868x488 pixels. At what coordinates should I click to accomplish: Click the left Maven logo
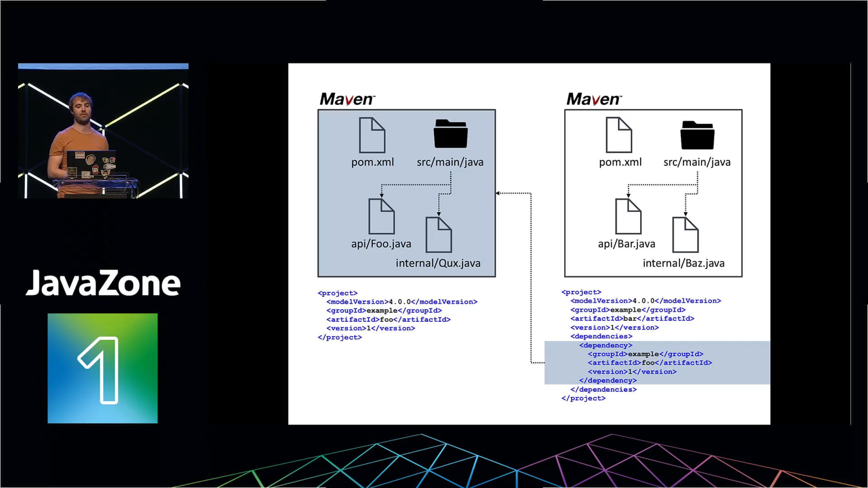(x=348, y=99)
